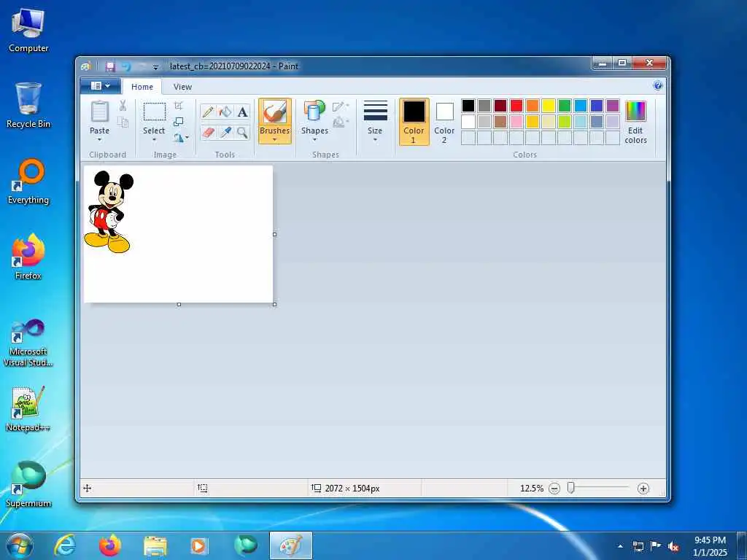Select the Color picker eyedropper tool
747x560 pixels.
[225, 133]
